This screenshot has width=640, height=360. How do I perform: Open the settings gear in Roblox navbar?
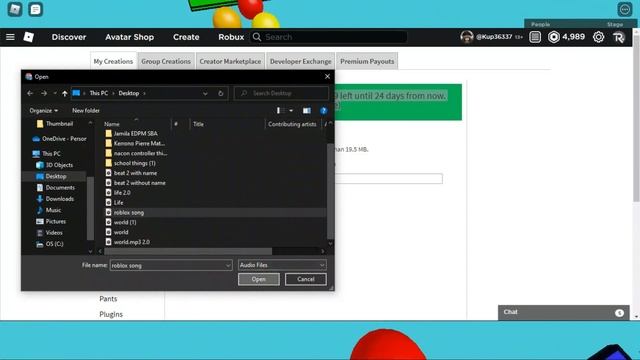tap(598, 37)
